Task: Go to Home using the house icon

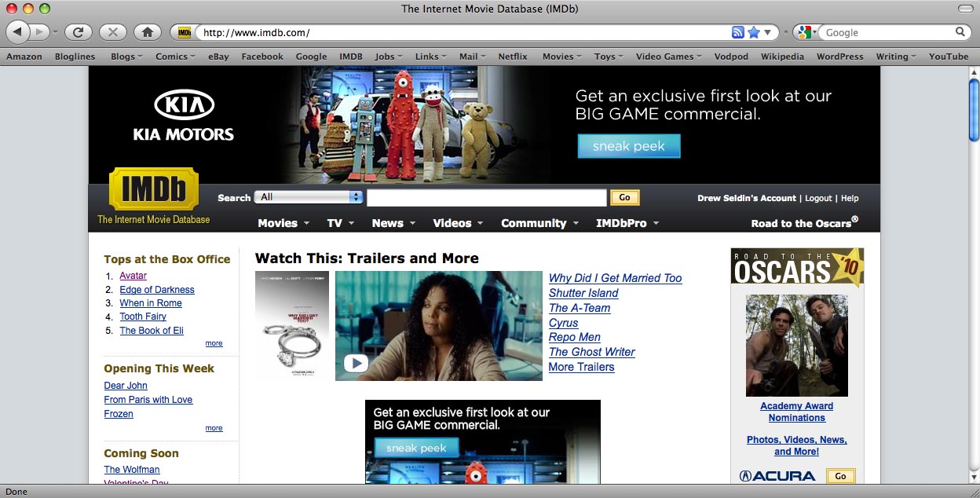Action: [x=147, y=32]
